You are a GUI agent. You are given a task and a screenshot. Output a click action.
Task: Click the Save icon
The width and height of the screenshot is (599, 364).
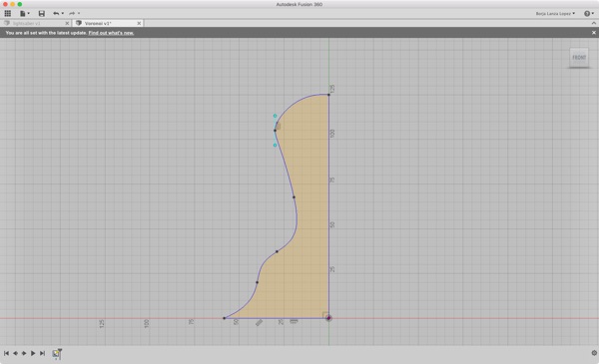42,13
